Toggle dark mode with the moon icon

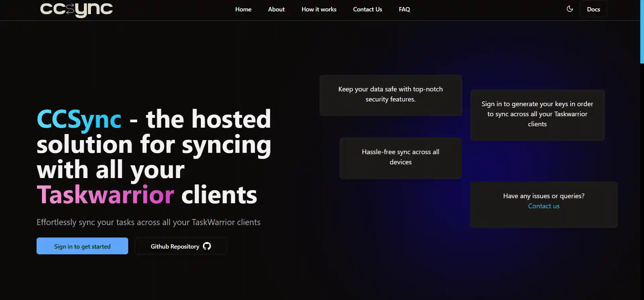[570, 9]
